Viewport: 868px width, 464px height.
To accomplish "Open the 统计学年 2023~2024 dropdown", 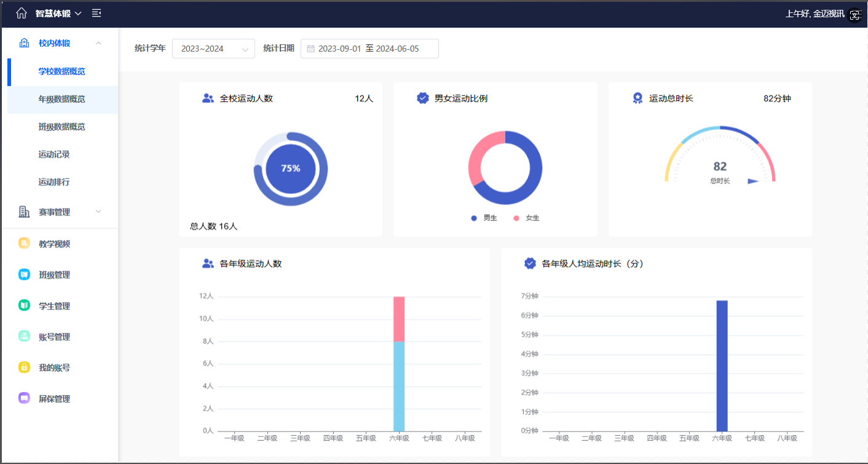I will pos(213,49).
